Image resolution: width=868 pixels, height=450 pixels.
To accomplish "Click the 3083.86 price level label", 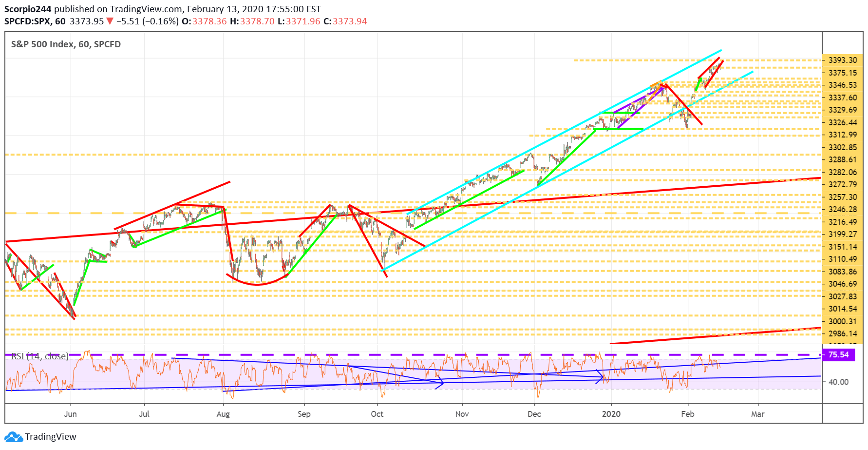I will coord(843,272).
